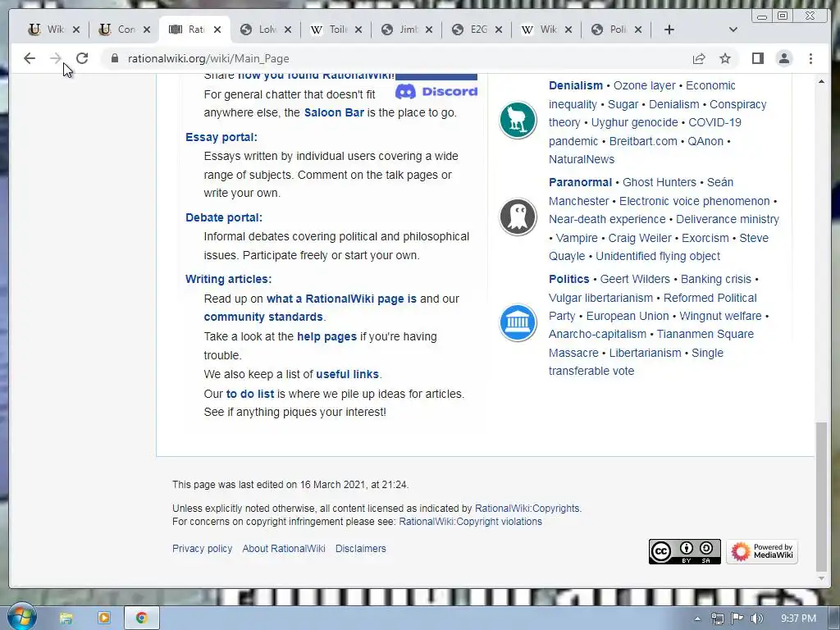The image size is (840, 630).
Task: Click the Powered by MediaWiki badge
Action: [x=762, y=552]
